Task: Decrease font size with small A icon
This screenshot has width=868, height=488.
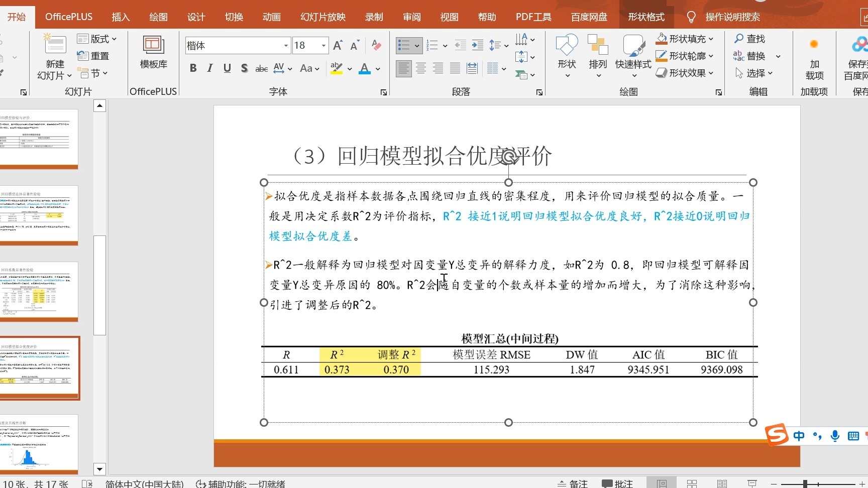Action: (355, 46)
